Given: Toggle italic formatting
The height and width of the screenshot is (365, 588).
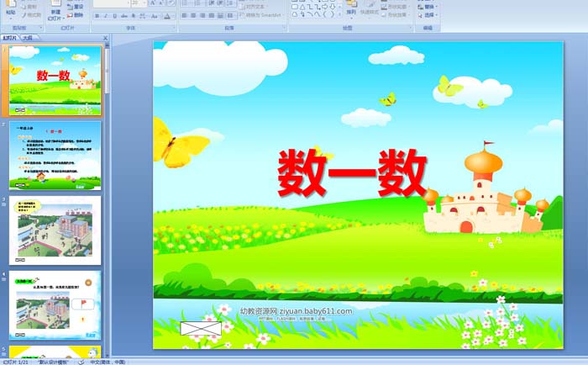Looking at the screenshot, I should (x=106, y=15).
